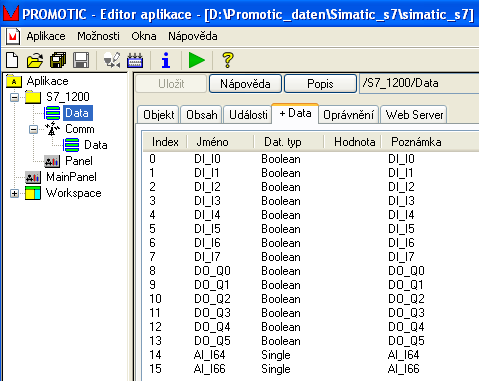The width and height of the screenshot is (479, 381).
Task: Click the PROMOTIC logo icon in menu bar
Action: (13, 36)
